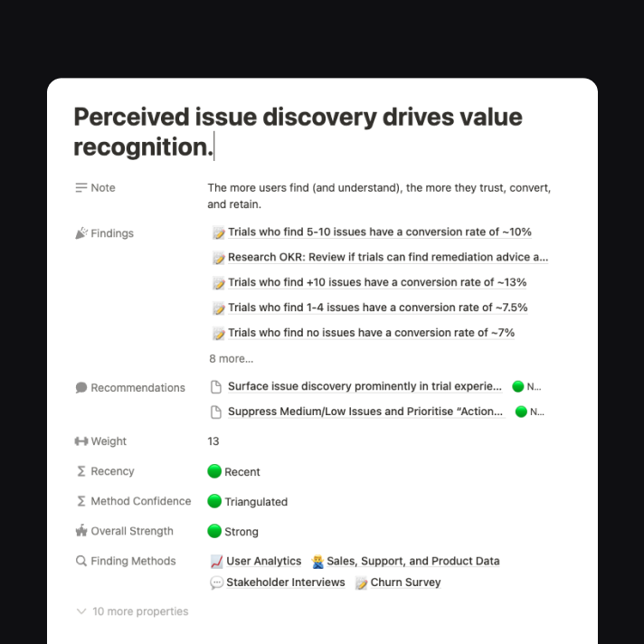Show the 8 more findings
The width and height of the screenshot is (644, 644).
pos(231,358)
